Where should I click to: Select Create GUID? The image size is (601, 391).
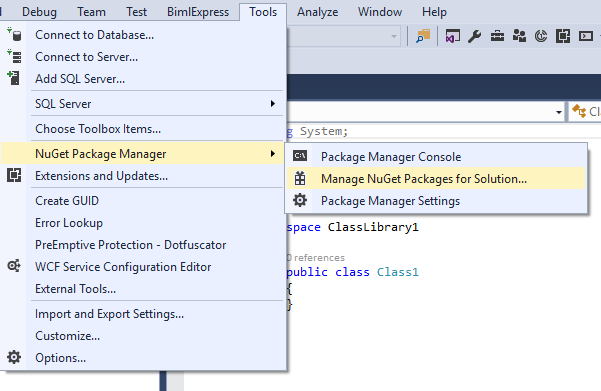143,200
